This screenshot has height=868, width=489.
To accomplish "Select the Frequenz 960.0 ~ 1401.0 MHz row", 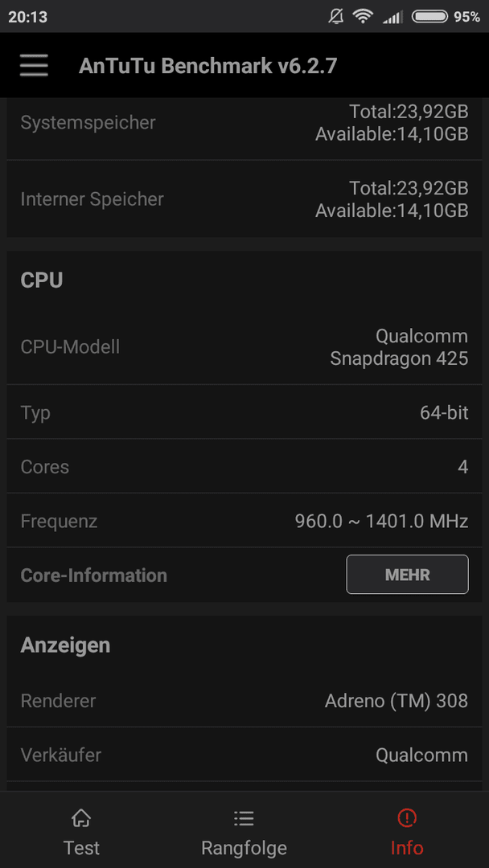I will (244, 521).
